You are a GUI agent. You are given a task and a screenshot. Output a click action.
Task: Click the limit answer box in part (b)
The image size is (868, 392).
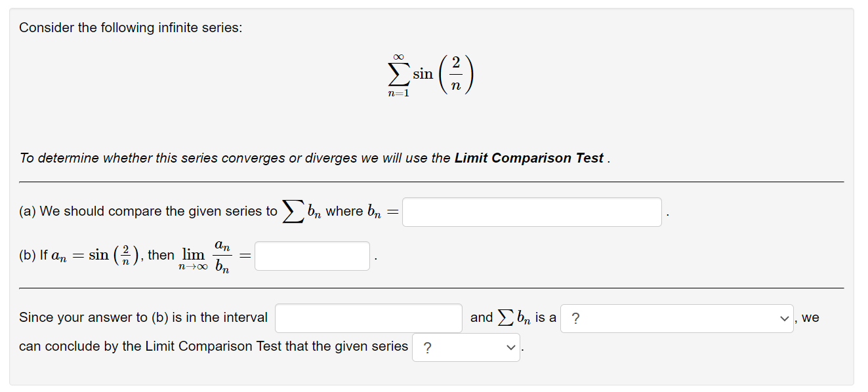point(312,256)
